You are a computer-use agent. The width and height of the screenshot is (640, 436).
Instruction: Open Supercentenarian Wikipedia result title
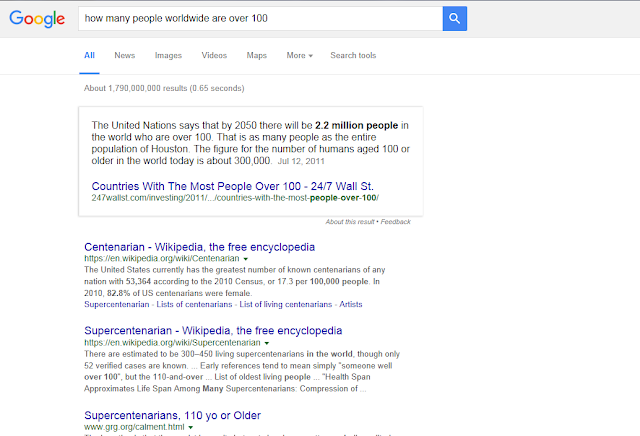[213, 330]
